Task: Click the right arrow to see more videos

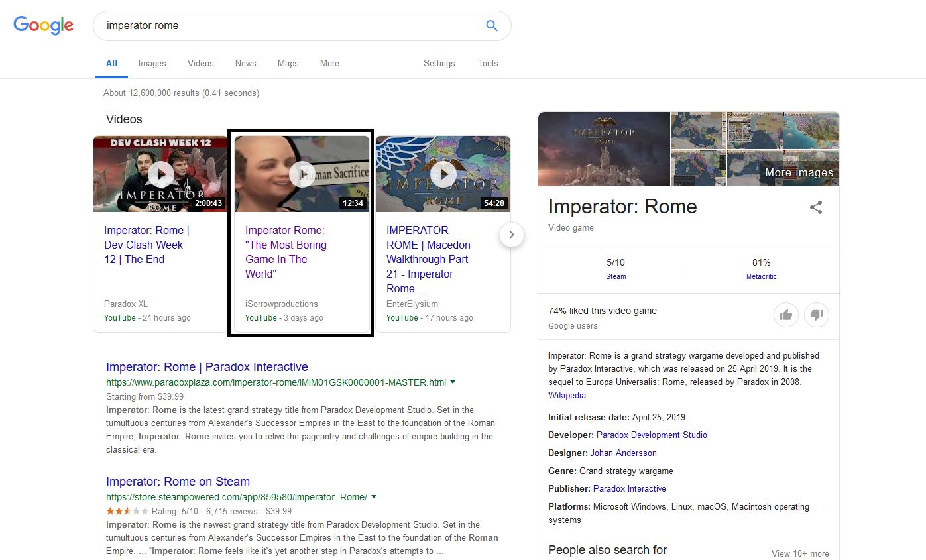Action: click(x=511, y=235)
